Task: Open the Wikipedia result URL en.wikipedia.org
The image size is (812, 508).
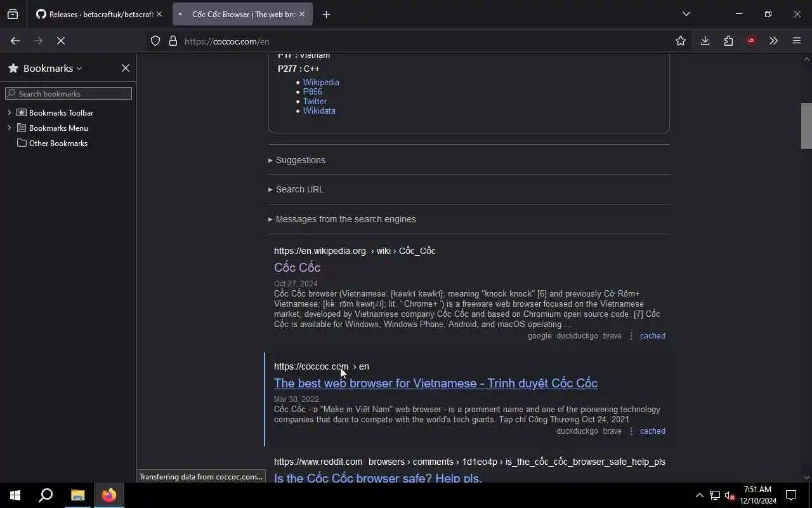Action: (x=355, y=251)
